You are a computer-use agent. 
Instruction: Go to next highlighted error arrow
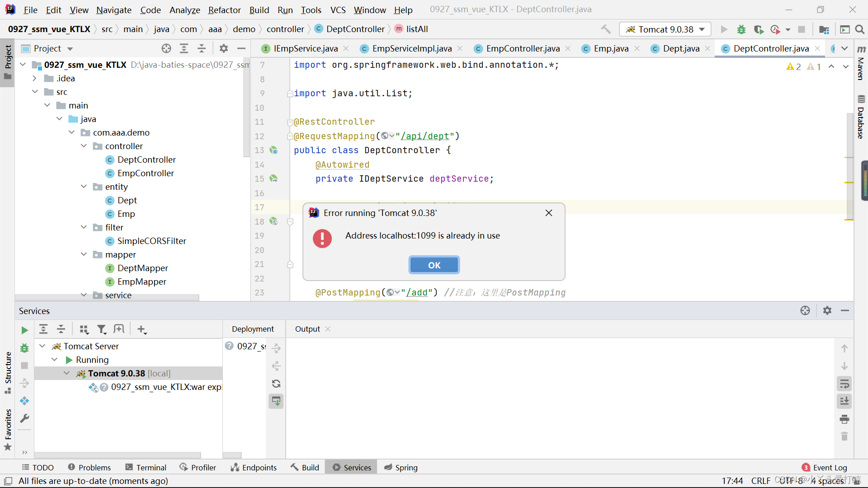pyautogui.click(x=845, y=66)
